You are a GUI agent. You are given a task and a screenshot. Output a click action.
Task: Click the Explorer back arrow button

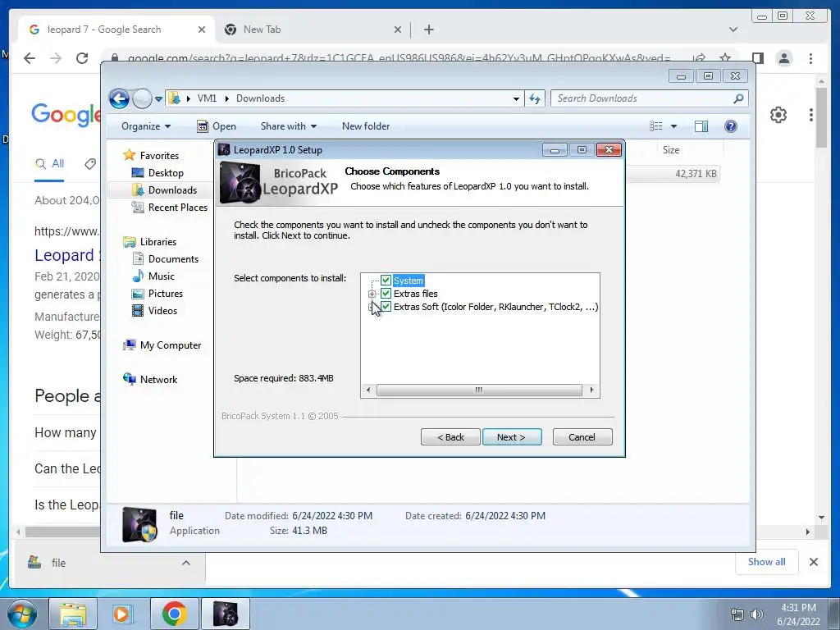[119, 98]
